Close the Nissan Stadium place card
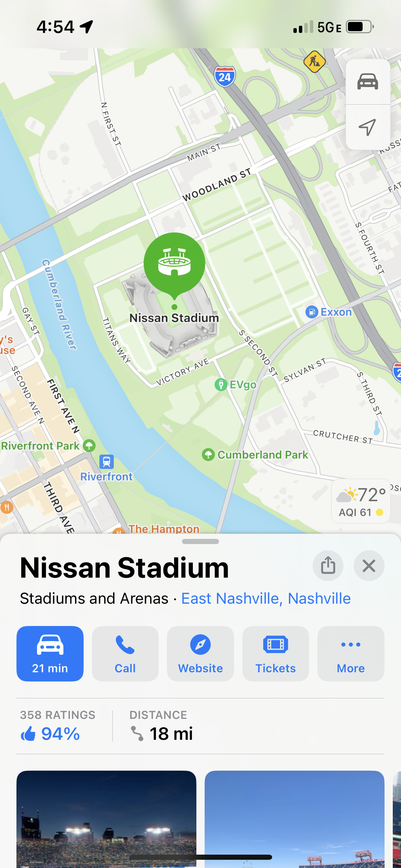 (369, 566)
